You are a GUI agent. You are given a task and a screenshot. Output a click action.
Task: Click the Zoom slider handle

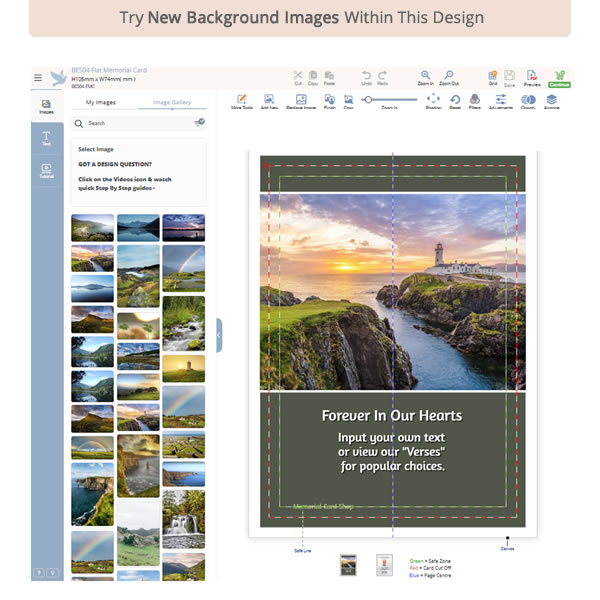[x=368, y=99]
